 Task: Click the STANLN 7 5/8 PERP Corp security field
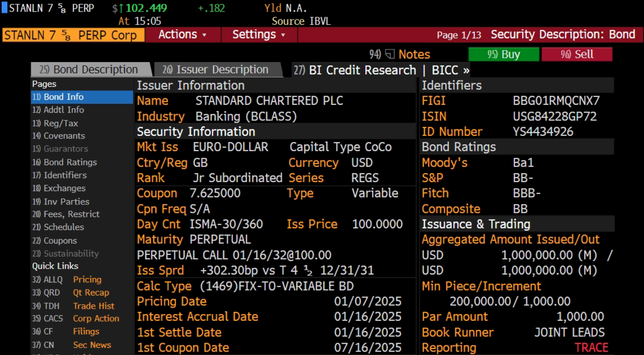coord(73,35)
